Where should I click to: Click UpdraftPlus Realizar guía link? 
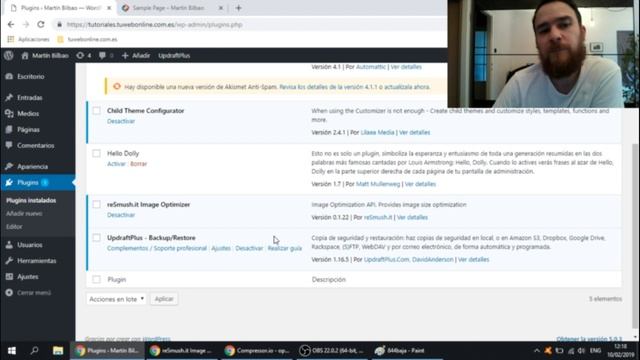(285, 248)
